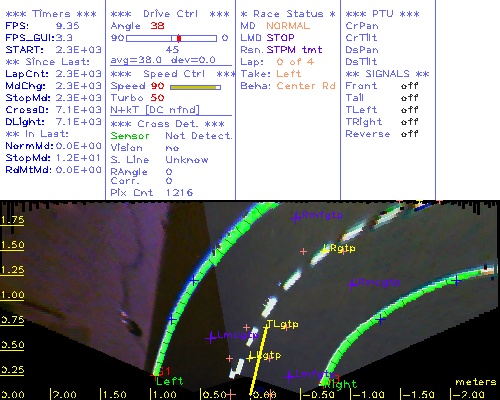The image size is (500, 400).
Task: Click the N+kT [DC nfnd] field
Action: pos(155,110)
